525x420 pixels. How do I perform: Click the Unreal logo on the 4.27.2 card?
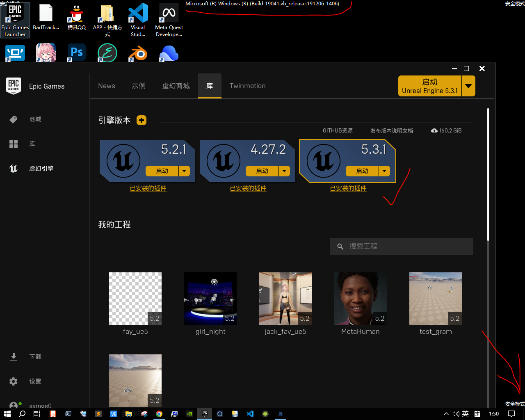224,160
